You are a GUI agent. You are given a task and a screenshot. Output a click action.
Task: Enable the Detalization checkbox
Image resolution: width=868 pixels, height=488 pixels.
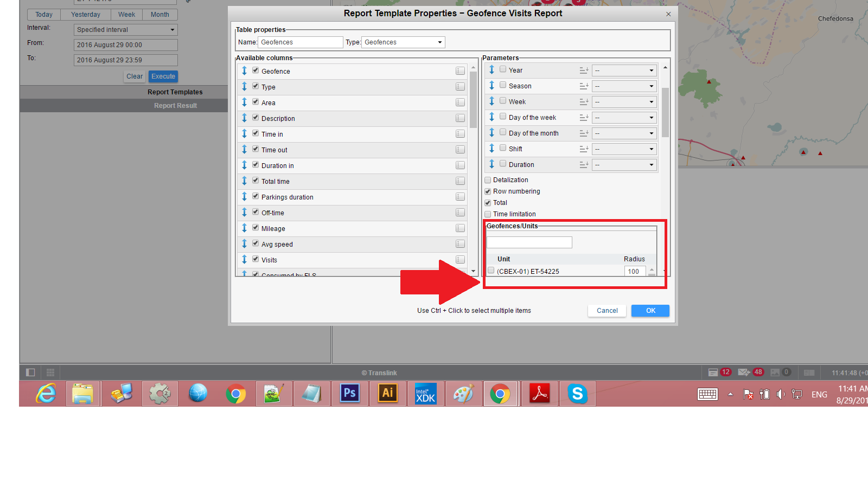click(x=488, y=180)
